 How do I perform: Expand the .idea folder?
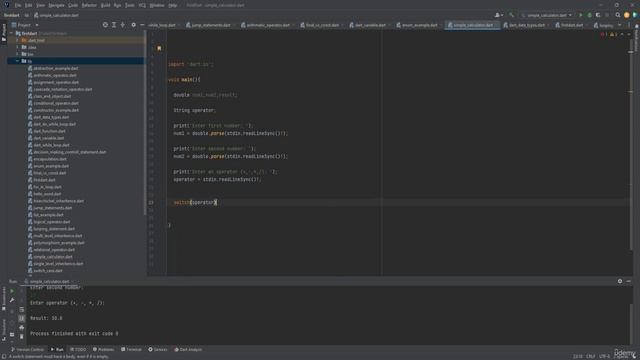point(17,47)
